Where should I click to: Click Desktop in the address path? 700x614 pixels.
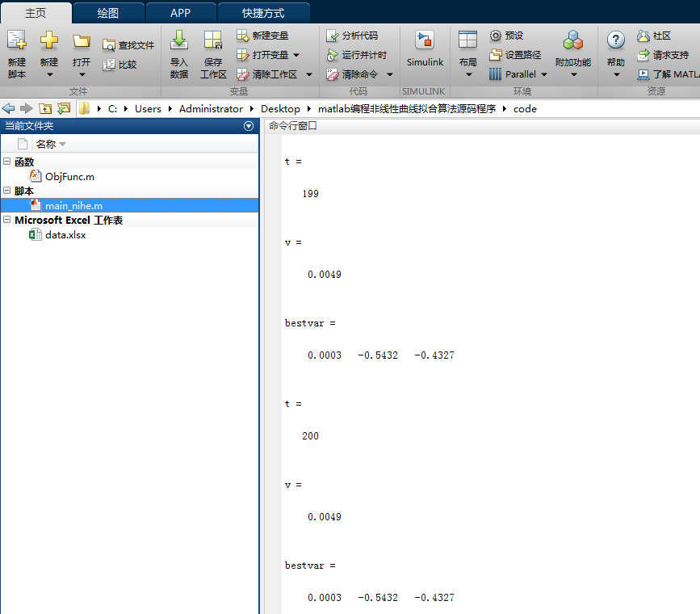tap(280, 108)
